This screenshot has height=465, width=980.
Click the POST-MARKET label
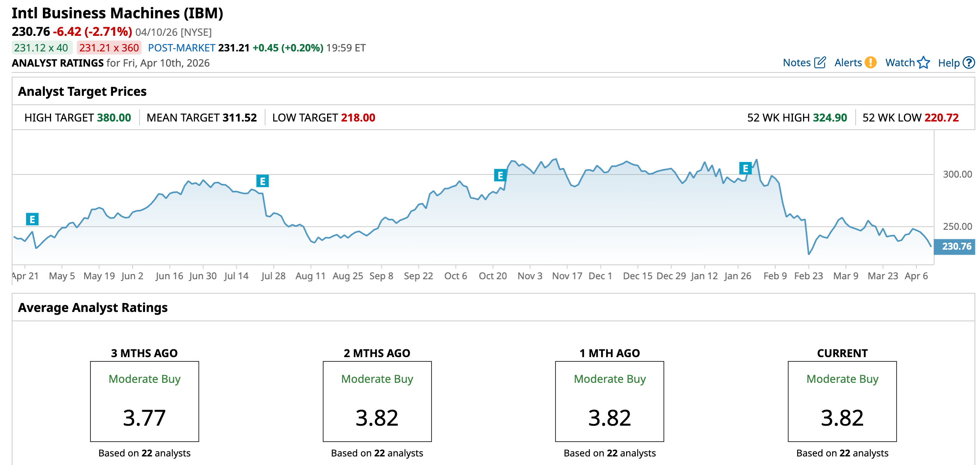tap(182, 48)
